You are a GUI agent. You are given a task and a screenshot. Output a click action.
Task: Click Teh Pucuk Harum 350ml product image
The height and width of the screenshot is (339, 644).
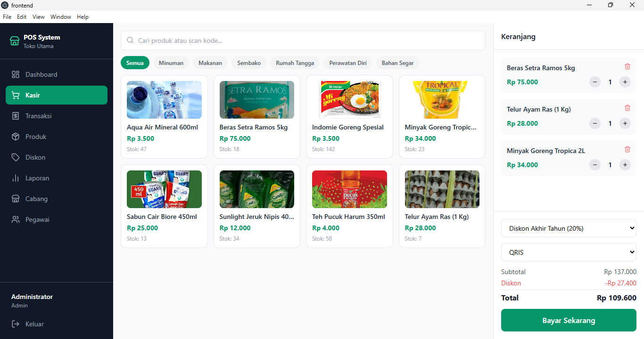pos(349,189)
